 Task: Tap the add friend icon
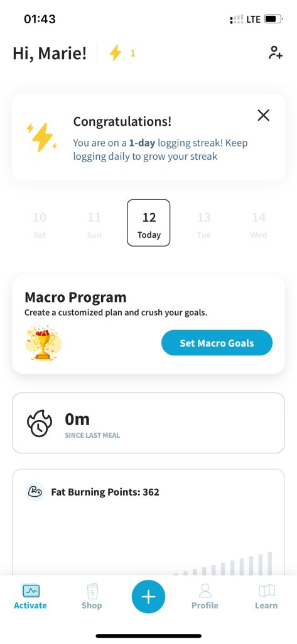[x=276, y=53]
